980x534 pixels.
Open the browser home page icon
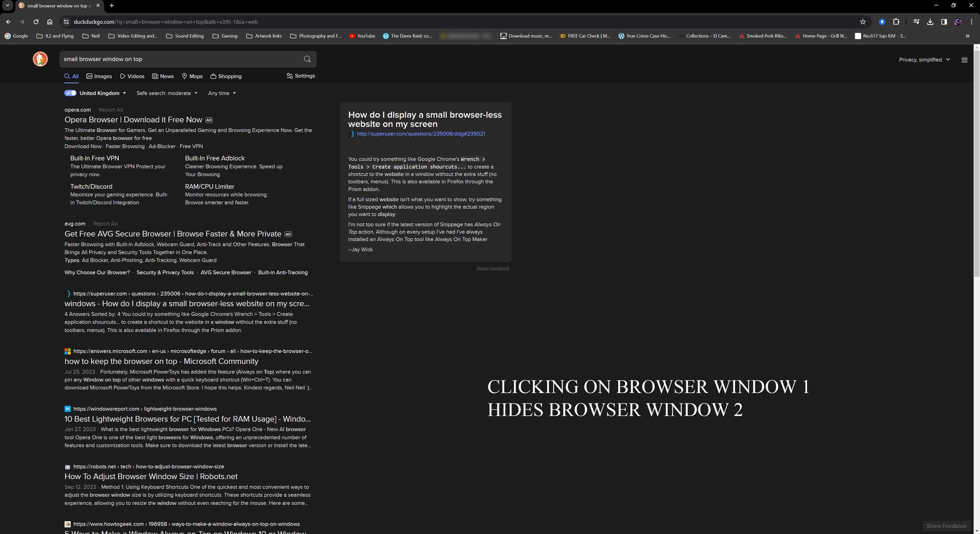[50, 22]
